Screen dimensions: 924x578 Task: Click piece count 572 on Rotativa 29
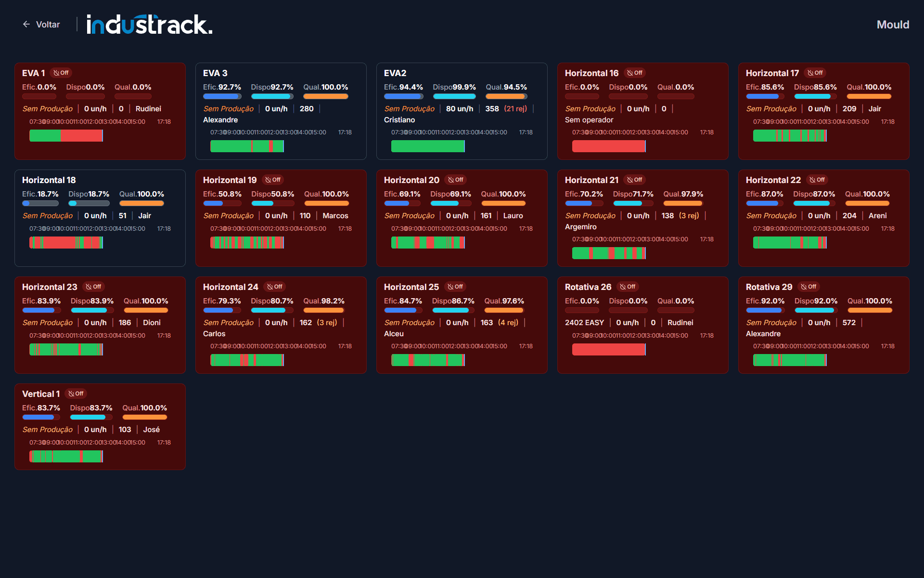click(x=849, y=323)
